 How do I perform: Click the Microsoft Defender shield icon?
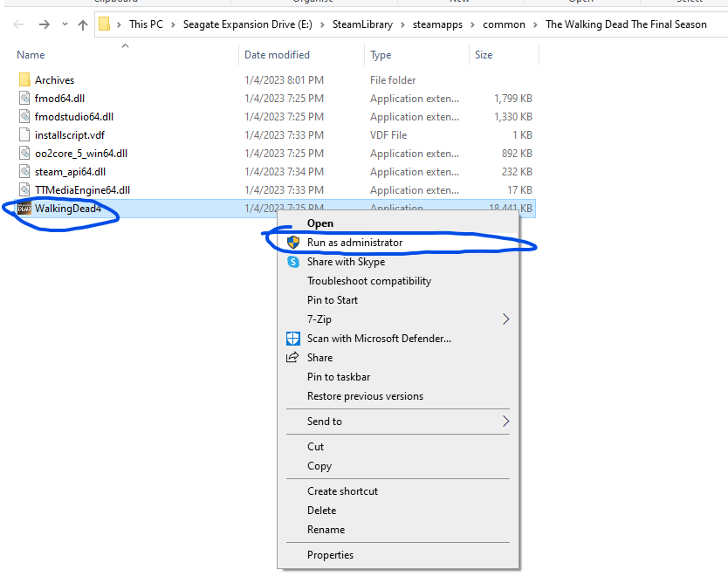click(293, 339)
